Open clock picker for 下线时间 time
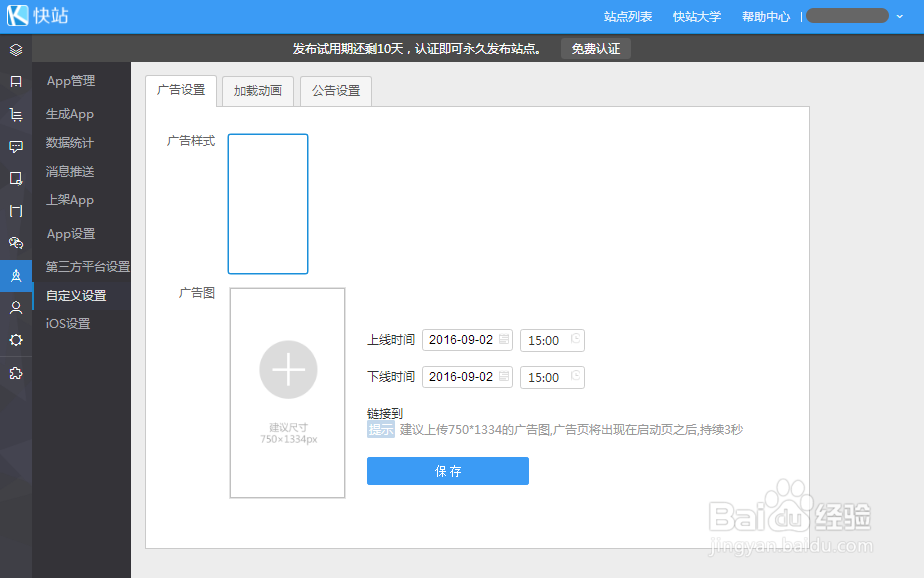The image size is (924, 578). 576,375
